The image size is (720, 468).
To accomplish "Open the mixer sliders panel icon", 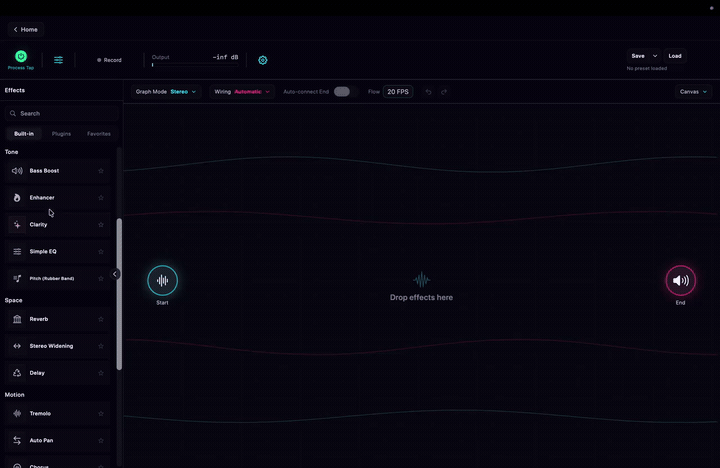I will 58,60.
